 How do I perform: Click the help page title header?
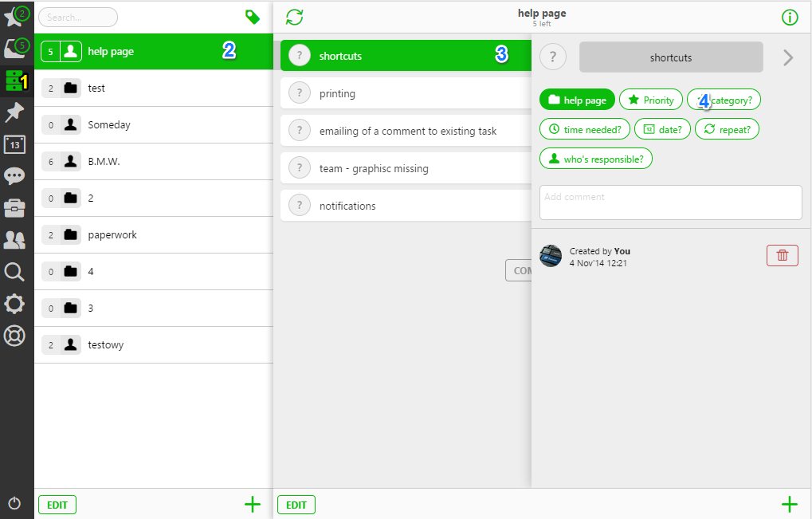pyautogui.click(x=542, y=13)
